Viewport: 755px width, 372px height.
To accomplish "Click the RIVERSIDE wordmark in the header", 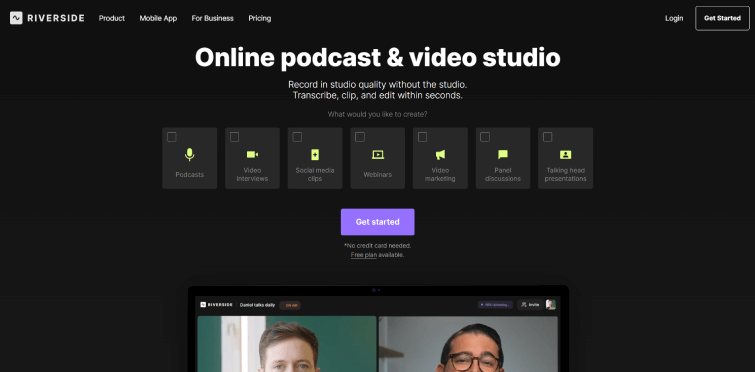I will pos(56,18).
